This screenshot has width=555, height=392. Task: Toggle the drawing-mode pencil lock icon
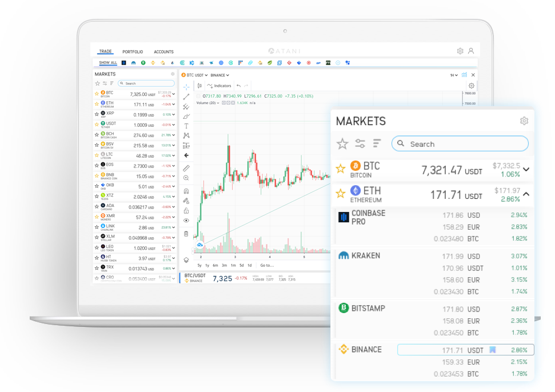186,201
